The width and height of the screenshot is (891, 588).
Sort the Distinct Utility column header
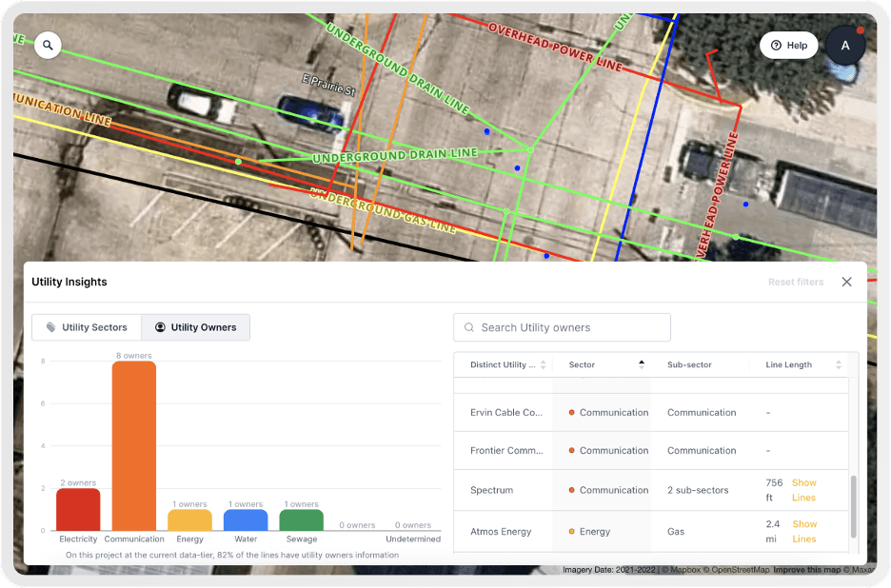tap(544, 364)
